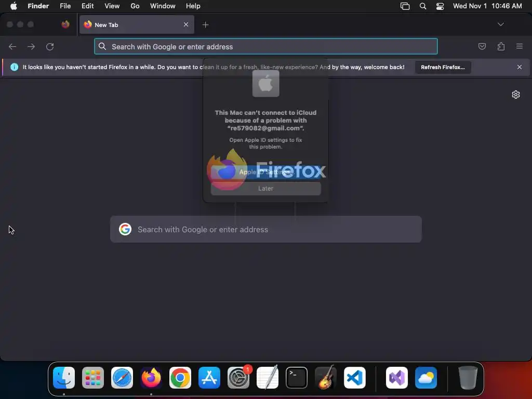The width and height of the screenshot is (532, 399).
Task: Launch Visual Studio Code from Dock
Action: [x=354, y=378]
